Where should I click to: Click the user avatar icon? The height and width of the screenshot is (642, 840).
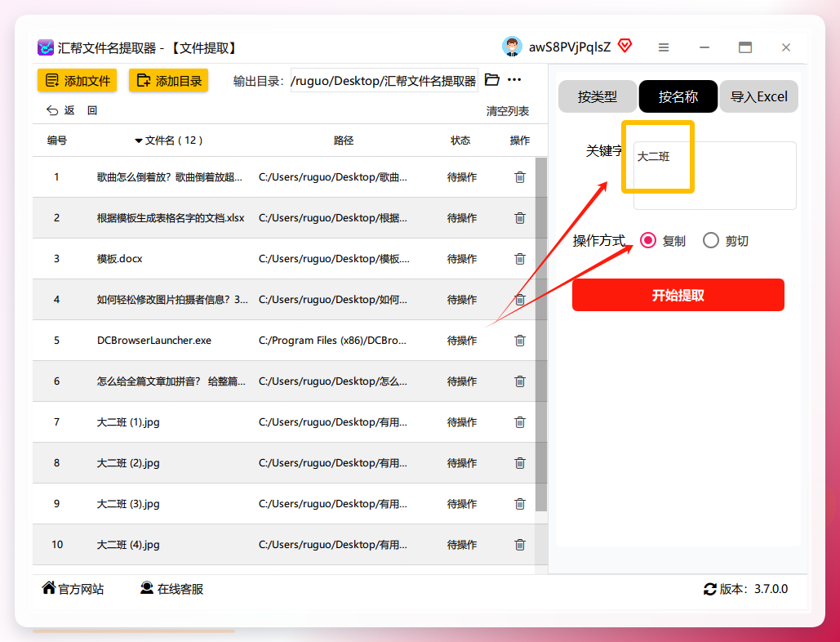(x=512, y=47)
